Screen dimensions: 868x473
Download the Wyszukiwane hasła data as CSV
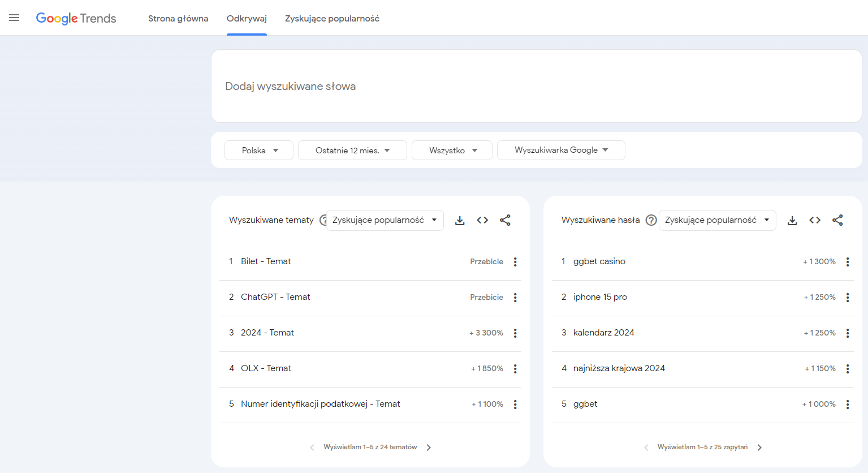click(x=792, y=220)
